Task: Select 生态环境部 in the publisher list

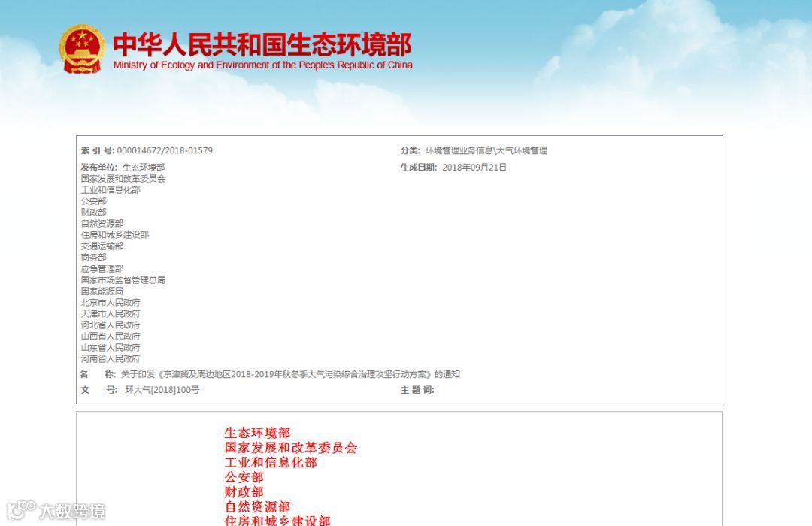Action: click(144, 168)
